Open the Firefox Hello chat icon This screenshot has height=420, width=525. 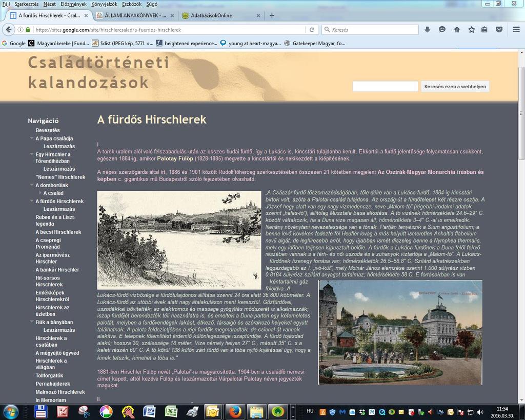pos(442,29)
